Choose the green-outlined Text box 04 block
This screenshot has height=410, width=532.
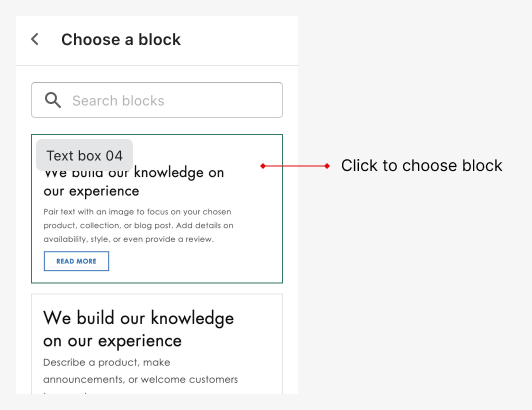157,209
